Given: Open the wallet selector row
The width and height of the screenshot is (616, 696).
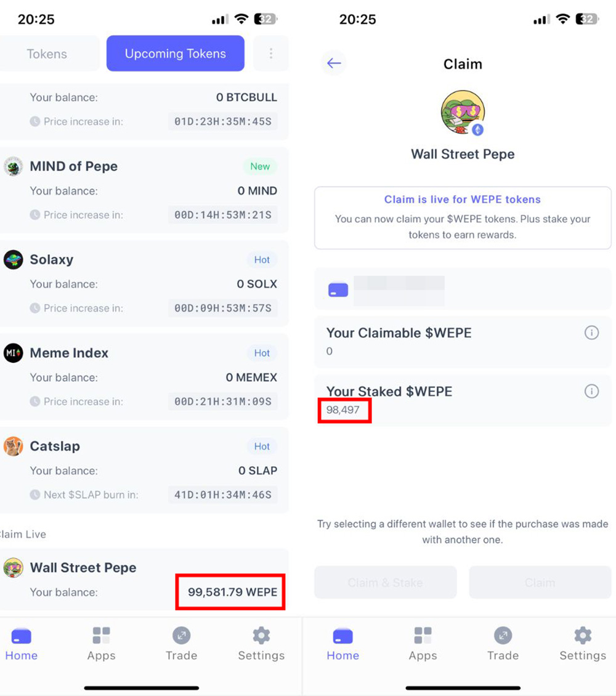Looking at the screenshot, I should (x=463, y=289).
